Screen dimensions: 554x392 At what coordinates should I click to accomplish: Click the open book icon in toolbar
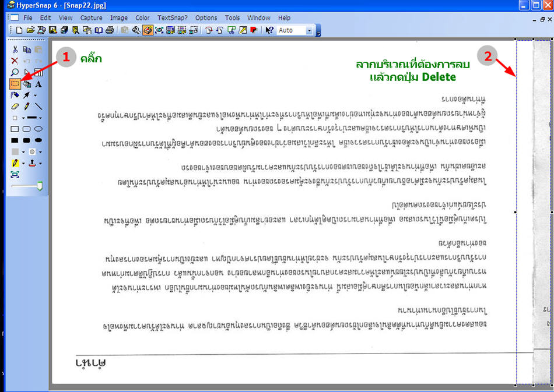(x=99, y=30)
